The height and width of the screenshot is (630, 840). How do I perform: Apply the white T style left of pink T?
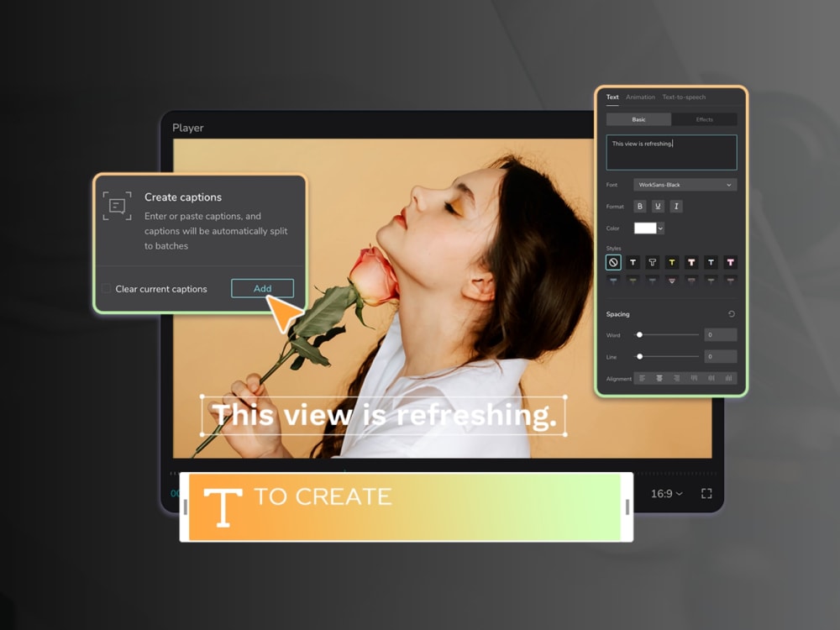coord(711,262)
